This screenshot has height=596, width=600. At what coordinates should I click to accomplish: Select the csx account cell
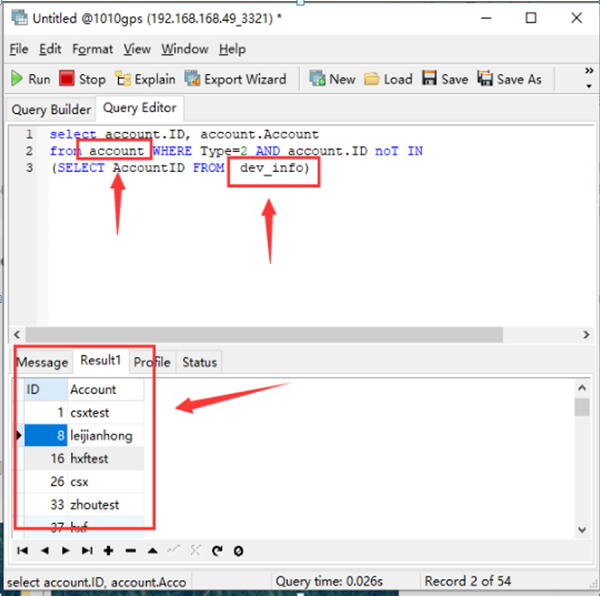point(106,481)
